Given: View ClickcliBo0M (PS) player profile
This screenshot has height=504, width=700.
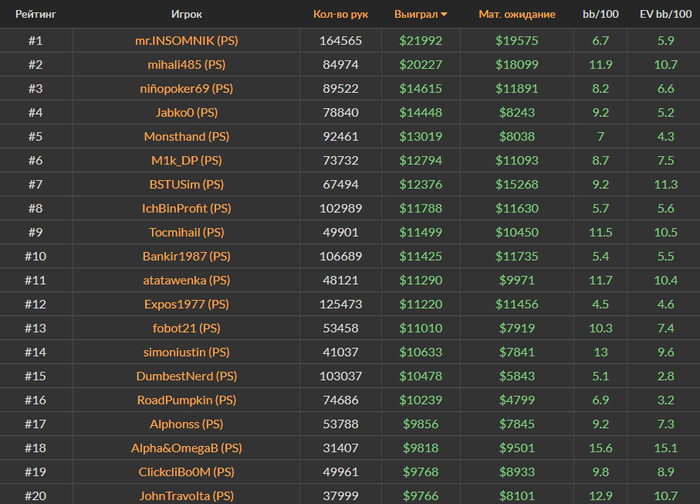Looking at the screenshot, I should [x=187, y=472].
